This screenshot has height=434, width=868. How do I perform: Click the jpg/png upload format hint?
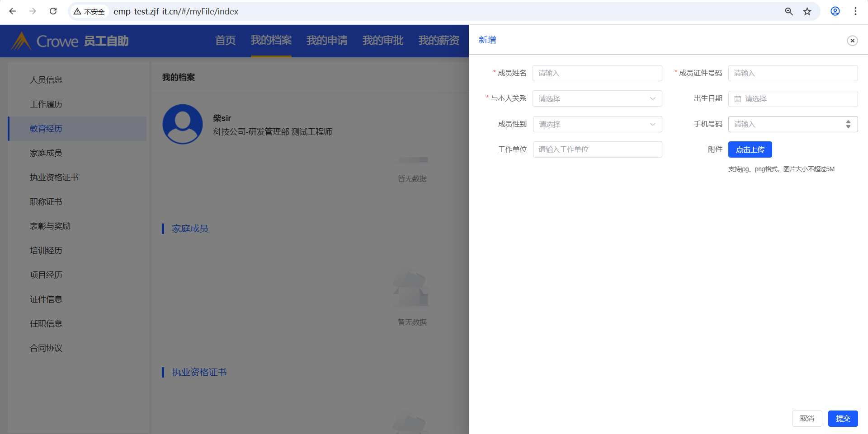(781, 169)
